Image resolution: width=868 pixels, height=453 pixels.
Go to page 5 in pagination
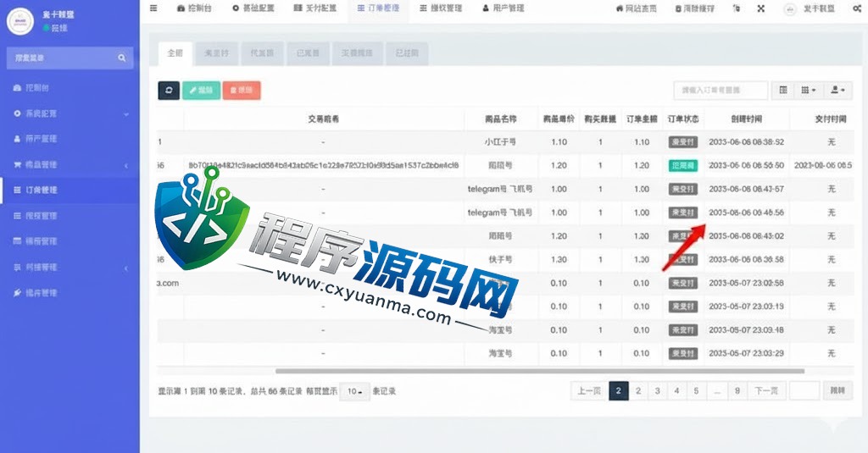point(696,391)
